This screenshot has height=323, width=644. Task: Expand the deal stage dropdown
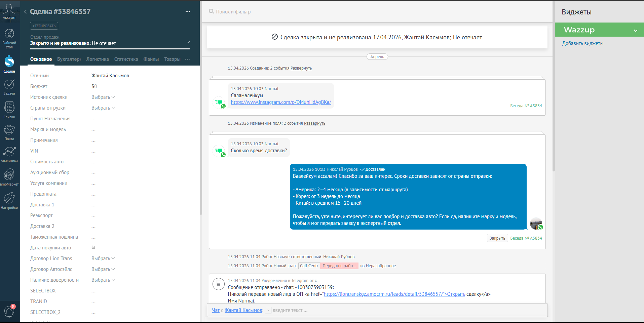pyautogui.click(x=188, y=42)
